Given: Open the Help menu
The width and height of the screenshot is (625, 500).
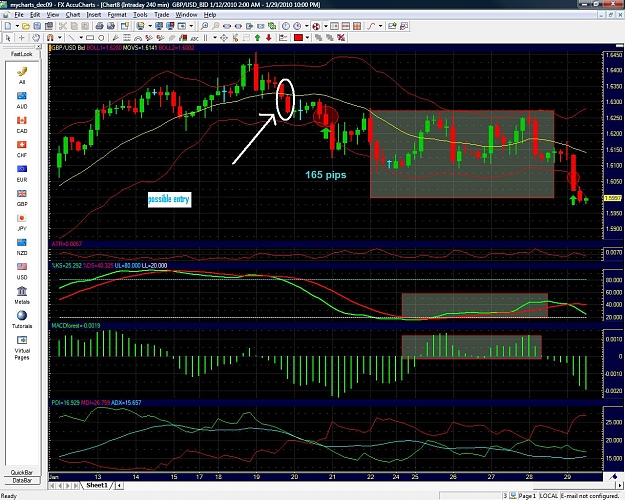Looking at the screenshot, I should click(210, 15).
